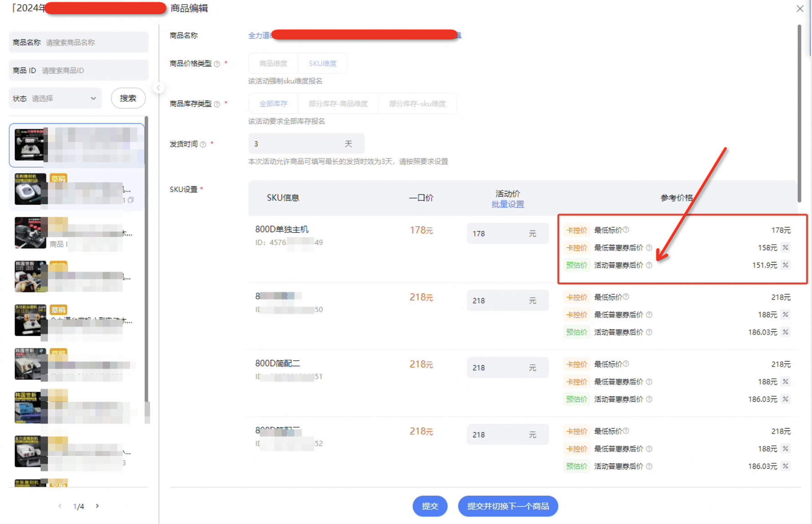Click percent icon next to 800D简配二 186.03元

click(785, 399)
